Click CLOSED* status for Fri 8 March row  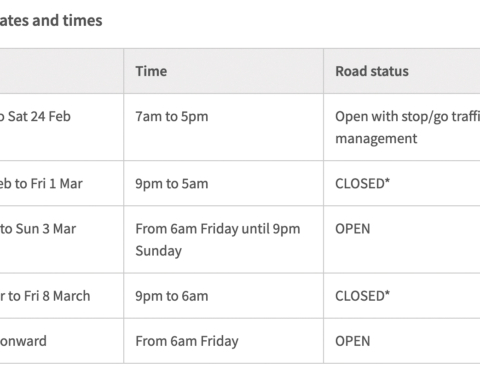(362, 296)
